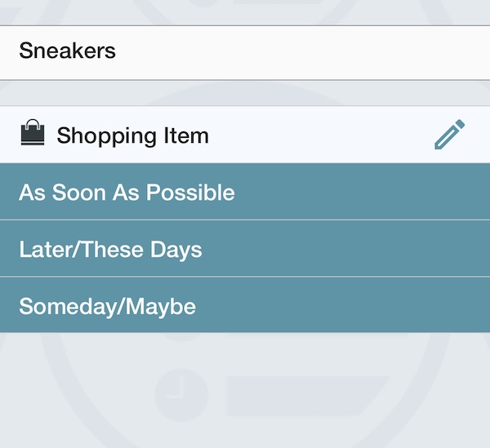Tap the pencil edit icon
The height and width of the screenshot is (448, 490).
[449, 135]
